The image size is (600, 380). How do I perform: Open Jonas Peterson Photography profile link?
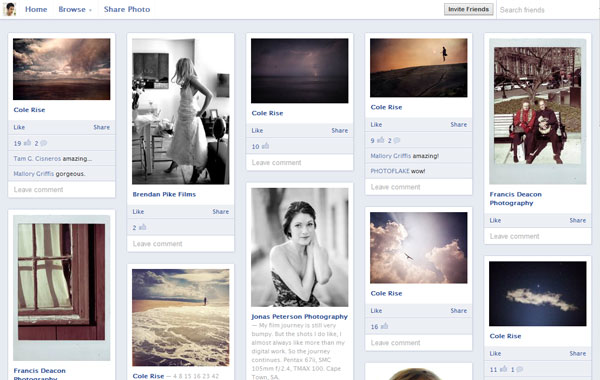(299, 316)
